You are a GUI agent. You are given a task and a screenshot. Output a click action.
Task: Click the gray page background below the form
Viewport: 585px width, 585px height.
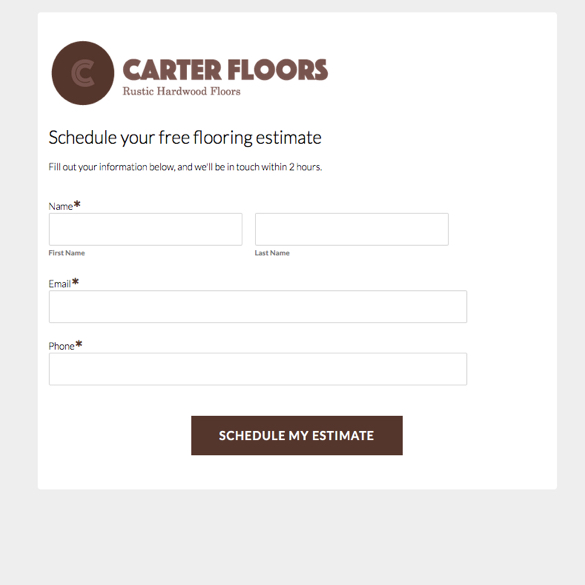[292, 537]
